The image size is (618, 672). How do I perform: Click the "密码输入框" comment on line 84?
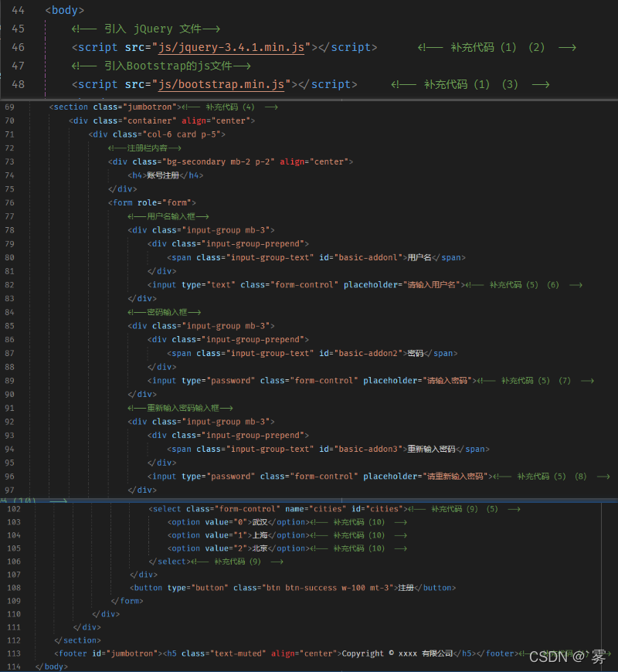164,312
